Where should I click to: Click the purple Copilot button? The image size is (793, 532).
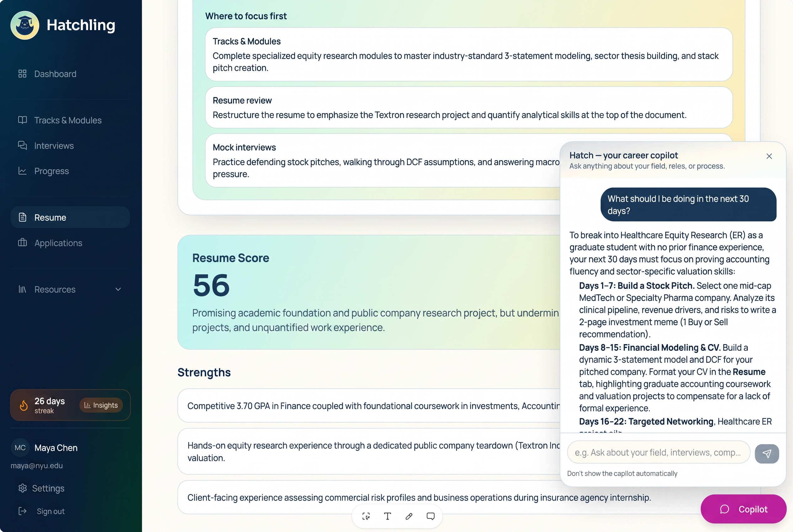coord(743,509)
